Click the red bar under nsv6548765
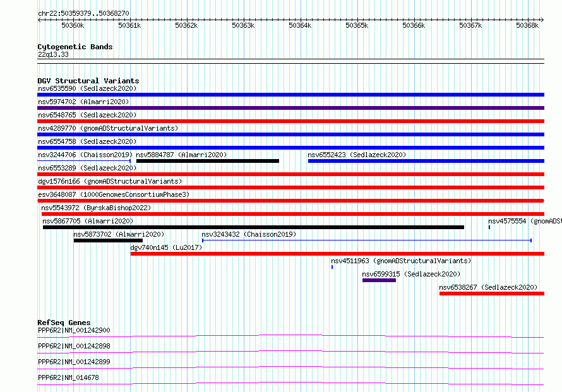 290,121
